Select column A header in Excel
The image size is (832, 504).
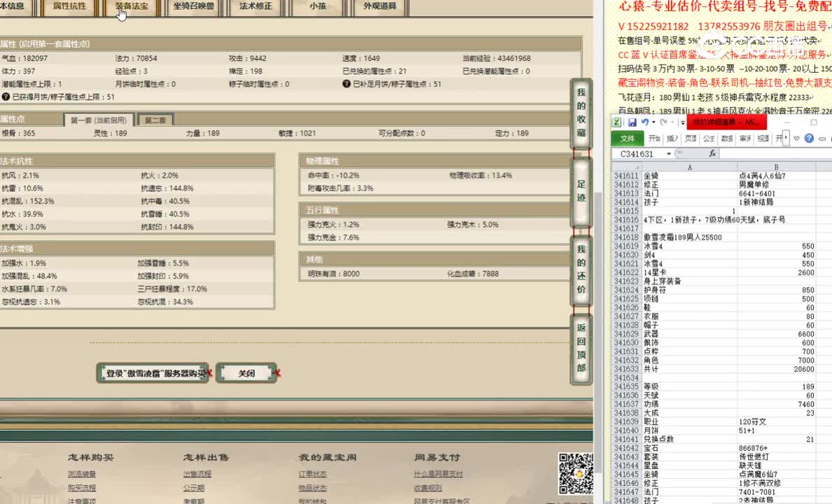pyautogui.click(x=690, y=167)
